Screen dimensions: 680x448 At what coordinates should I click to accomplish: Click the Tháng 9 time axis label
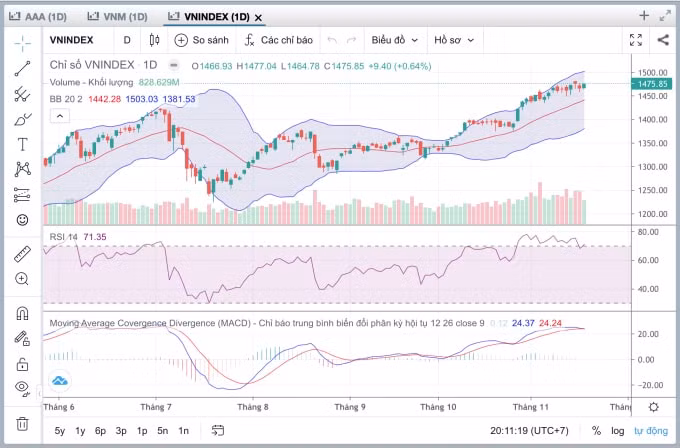(350, 407)
